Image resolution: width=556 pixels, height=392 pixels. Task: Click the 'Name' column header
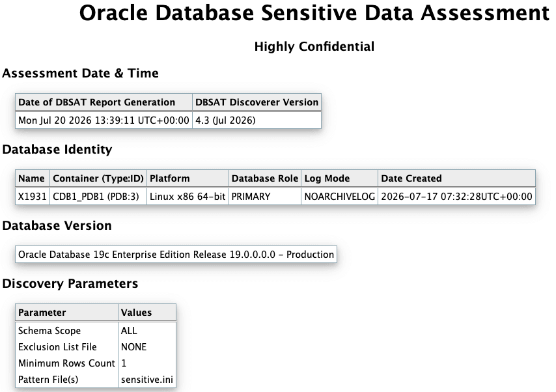(33, 178)
